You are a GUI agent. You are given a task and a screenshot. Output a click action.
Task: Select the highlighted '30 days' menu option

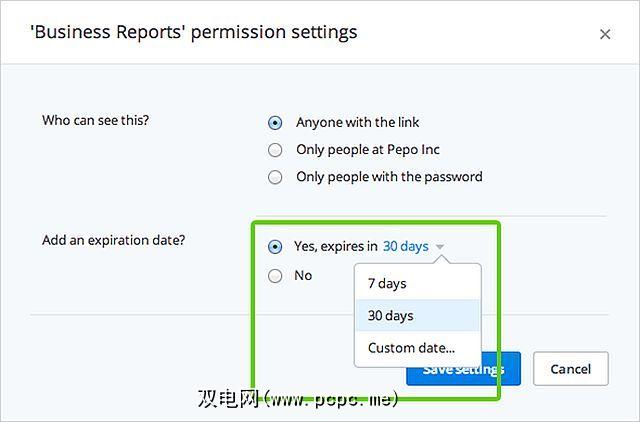390,315
